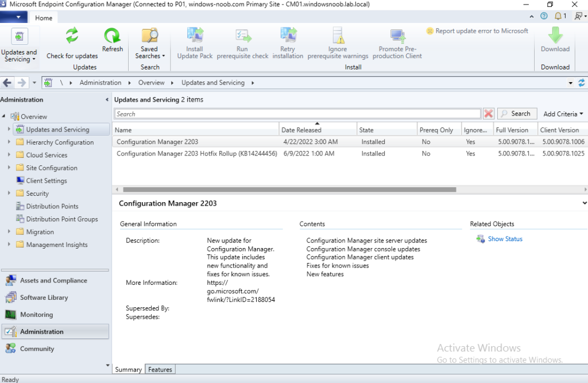Navigate forward with the forward arrow
Viewport: 588px width, 383px height.
coord(22,83)
